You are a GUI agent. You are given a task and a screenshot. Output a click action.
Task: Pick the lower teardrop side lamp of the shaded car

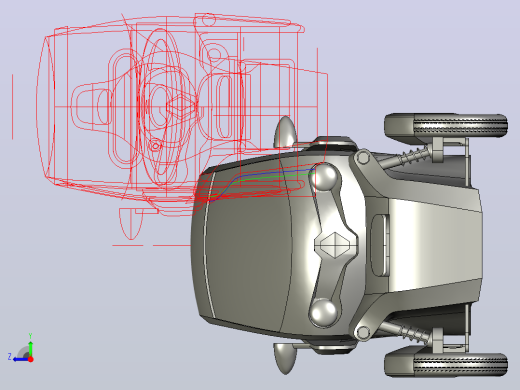pos(285,358)
